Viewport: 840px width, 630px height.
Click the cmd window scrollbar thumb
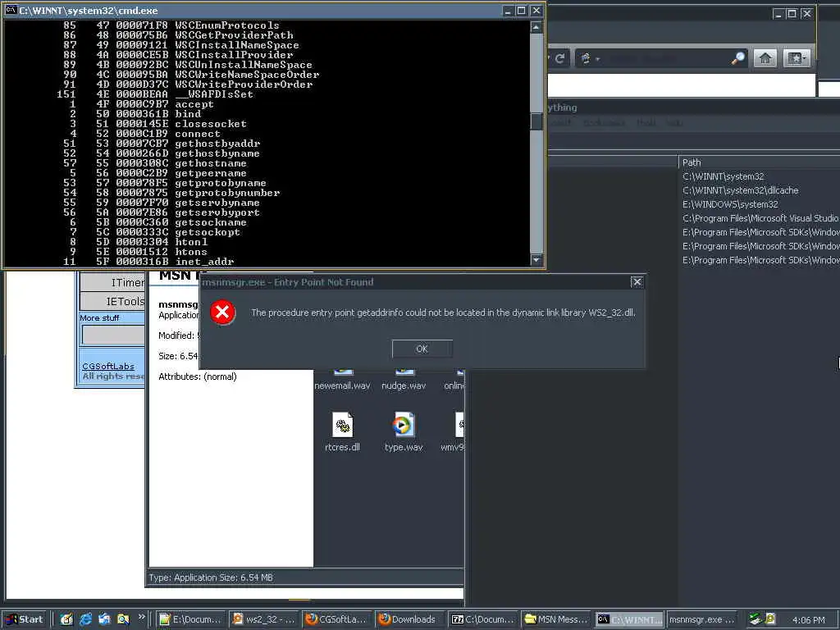point(536,121)
